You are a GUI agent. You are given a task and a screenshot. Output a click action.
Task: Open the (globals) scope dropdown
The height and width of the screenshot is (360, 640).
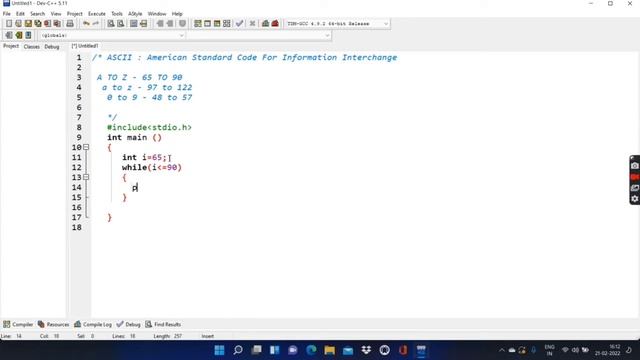point(112,36)
